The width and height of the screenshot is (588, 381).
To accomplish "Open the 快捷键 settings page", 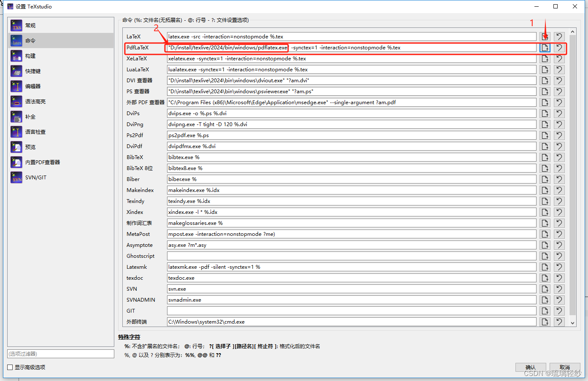I will click(61, 71).
